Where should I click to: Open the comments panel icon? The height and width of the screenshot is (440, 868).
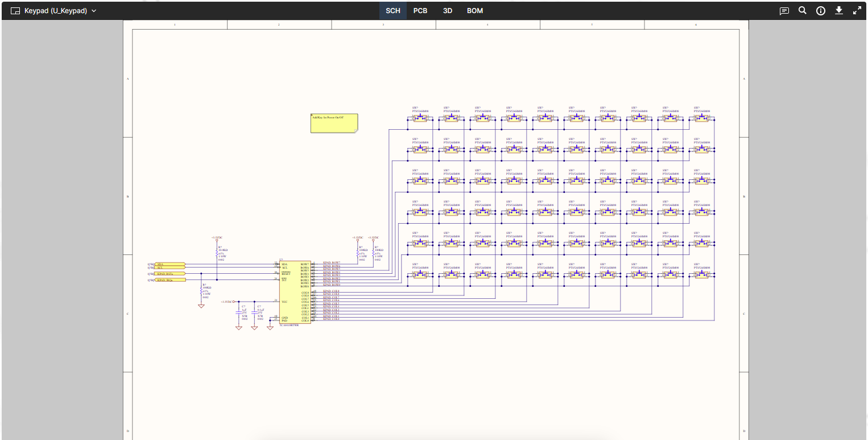point(784,11)
